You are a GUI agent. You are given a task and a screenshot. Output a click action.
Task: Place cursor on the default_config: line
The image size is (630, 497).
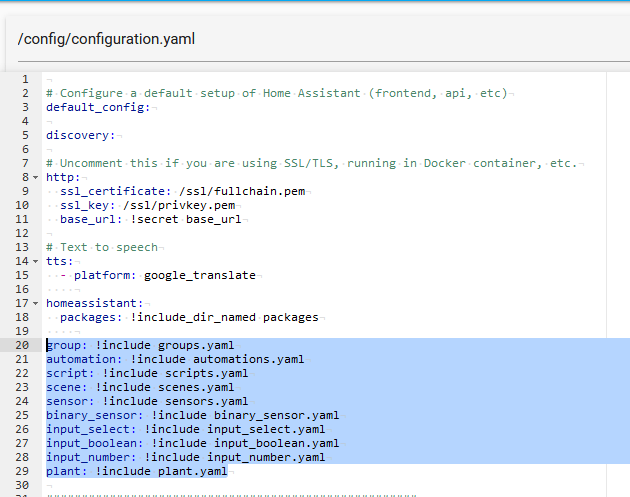point(97,107)
